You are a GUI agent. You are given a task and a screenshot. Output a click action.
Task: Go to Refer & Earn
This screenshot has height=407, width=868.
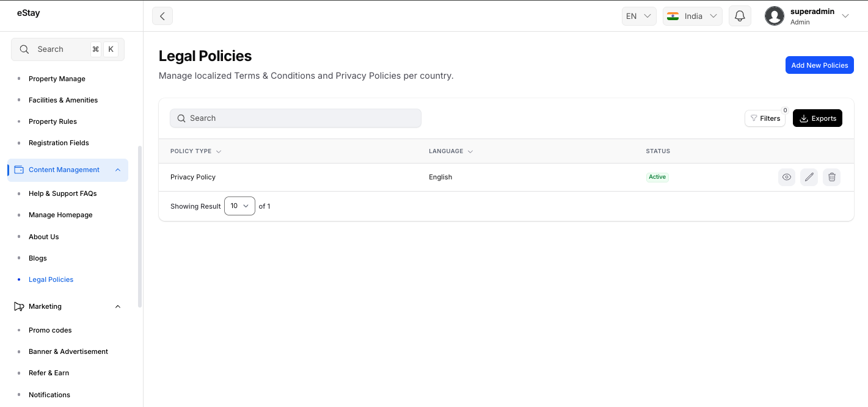click(x=49, y=373)
